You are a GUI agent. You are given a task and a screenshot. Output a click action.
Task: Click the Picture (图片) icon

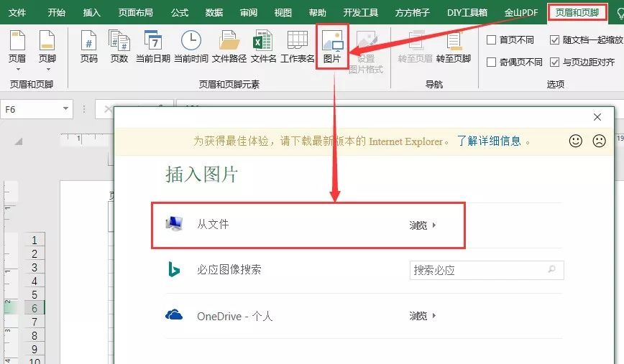click(x=332, y=47)
